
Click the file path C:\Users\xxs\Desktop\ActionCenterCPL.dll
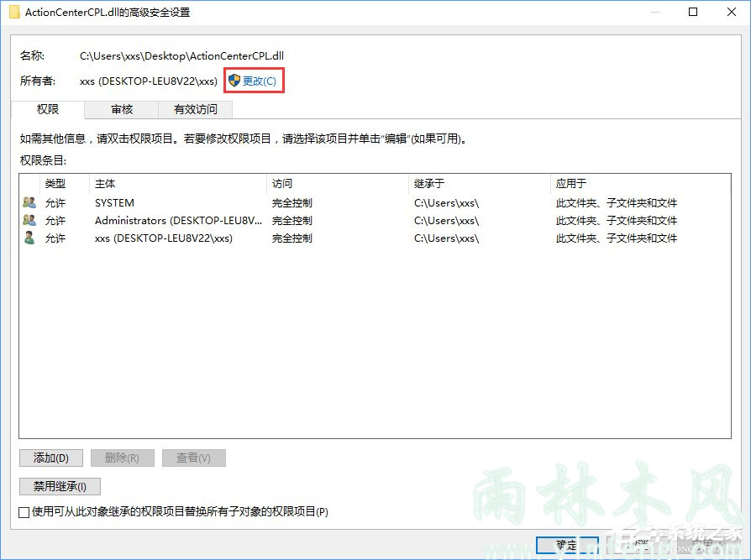181,56
